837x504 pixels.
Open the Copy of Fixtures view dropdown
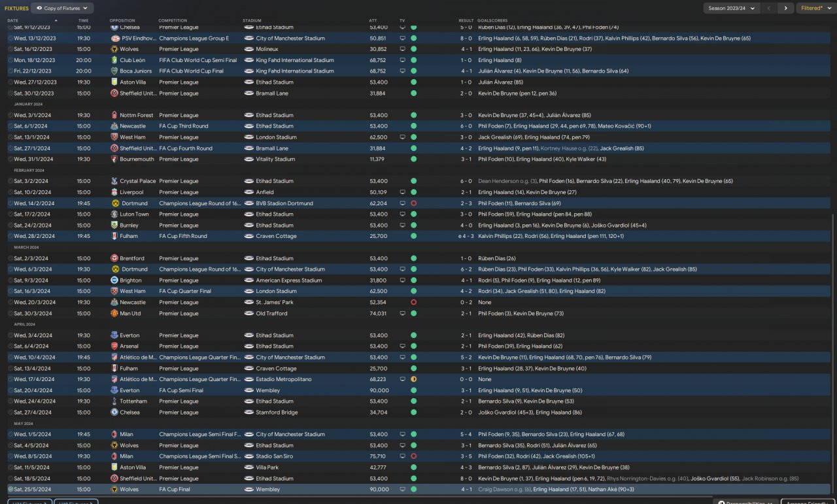[62, 8]
